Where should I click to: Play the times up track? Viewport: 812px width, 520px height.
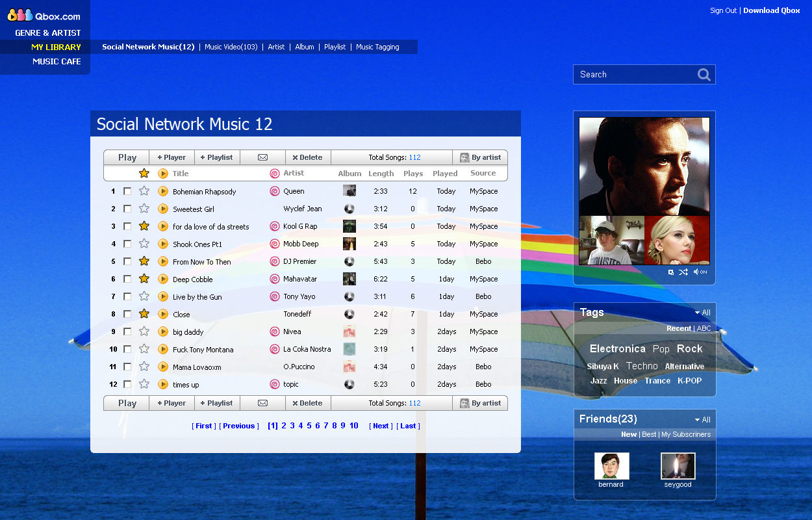(x=163, y=384)
